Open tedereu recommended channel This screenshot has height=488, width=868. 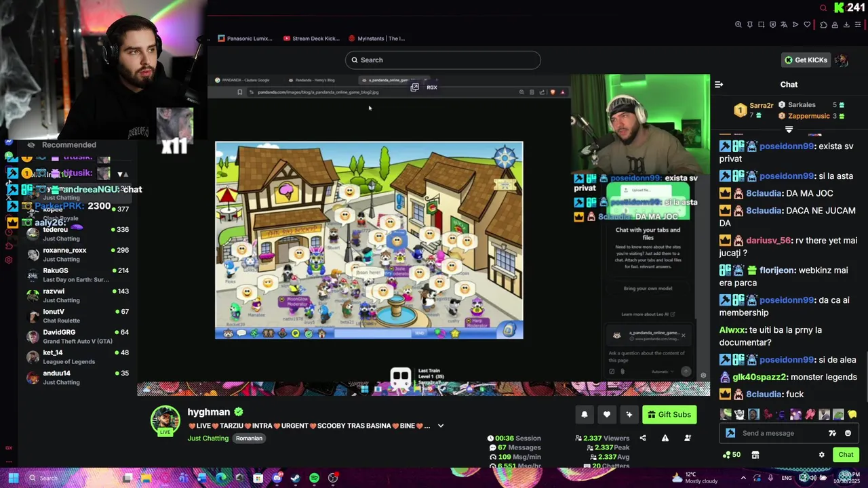click(77, 234)
